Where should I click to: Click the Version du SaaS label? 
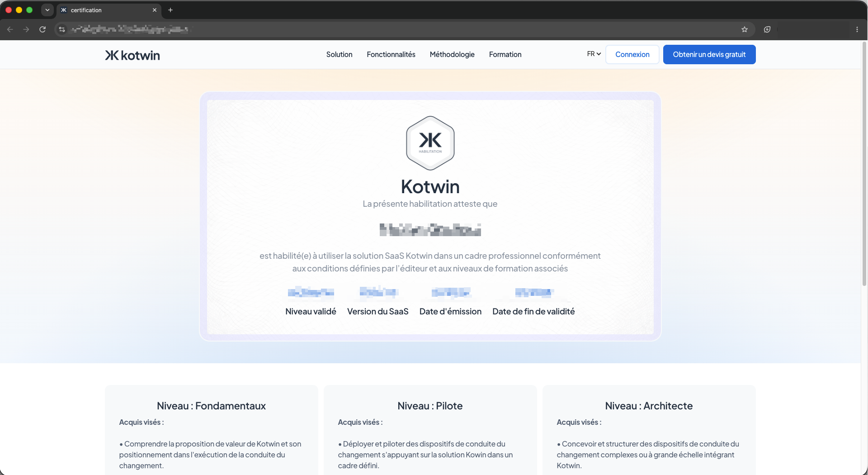pos(378,311)
